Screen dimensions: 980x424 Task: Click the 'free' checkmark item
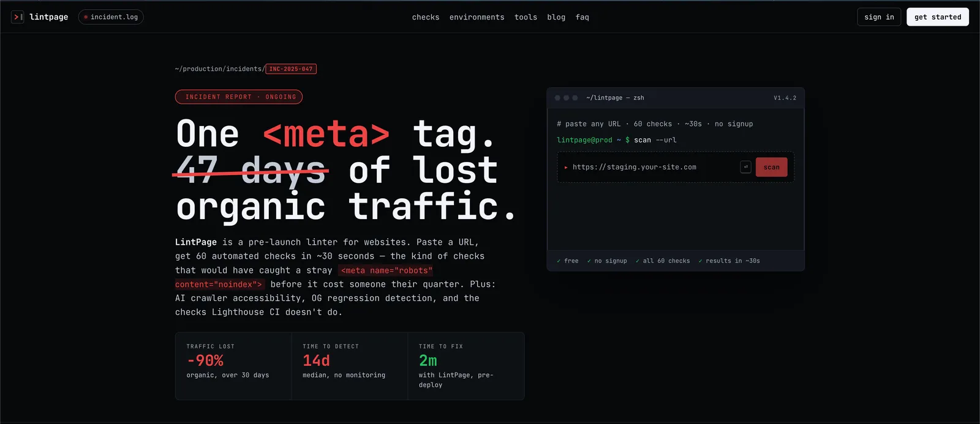coord(568,261)
